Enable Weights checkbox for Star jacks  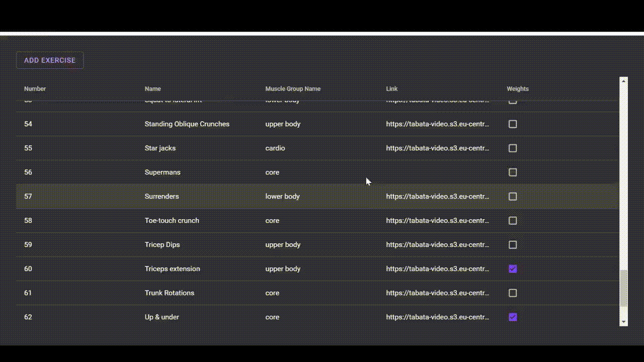[x=513, y=148]
